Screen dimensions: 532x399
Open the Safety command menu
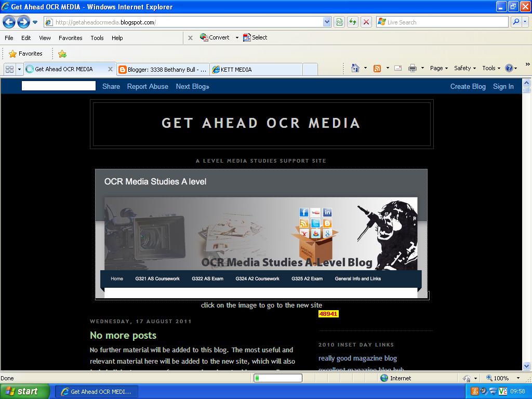(465, 68)
